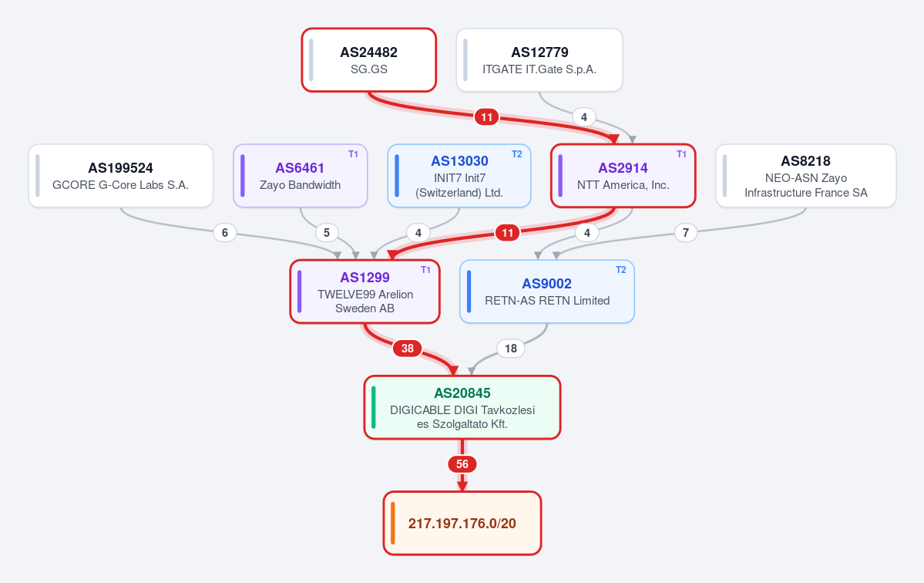Screen dimensions: 924x583
Task: Open the AS199524 GCORE G-Core Labs node
Action: tap(121, 176)
